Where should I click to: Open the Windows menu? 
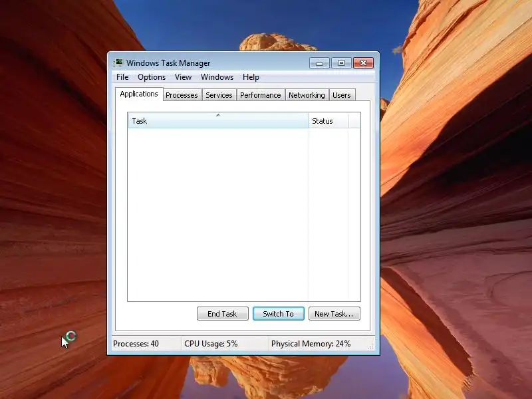coord(217,77)
